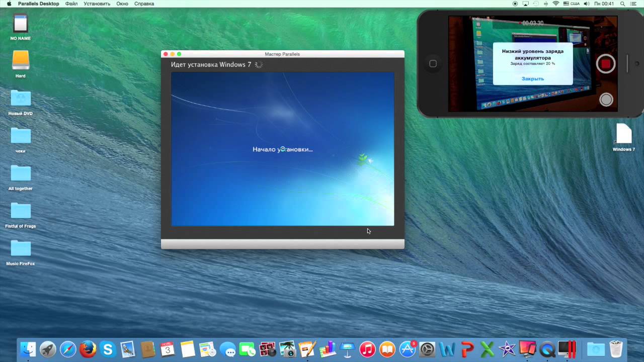Tap Закрыть in the low battery alert
The image size is (644, 362).
tap(532, 79)
